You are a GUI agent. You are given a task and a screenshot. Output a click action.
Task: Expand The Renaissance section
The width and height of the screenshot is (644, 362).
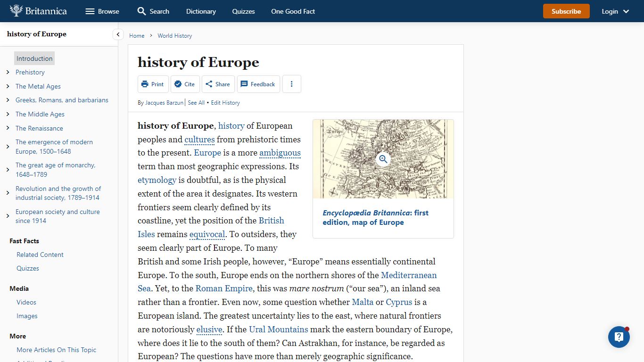point(8,128)
